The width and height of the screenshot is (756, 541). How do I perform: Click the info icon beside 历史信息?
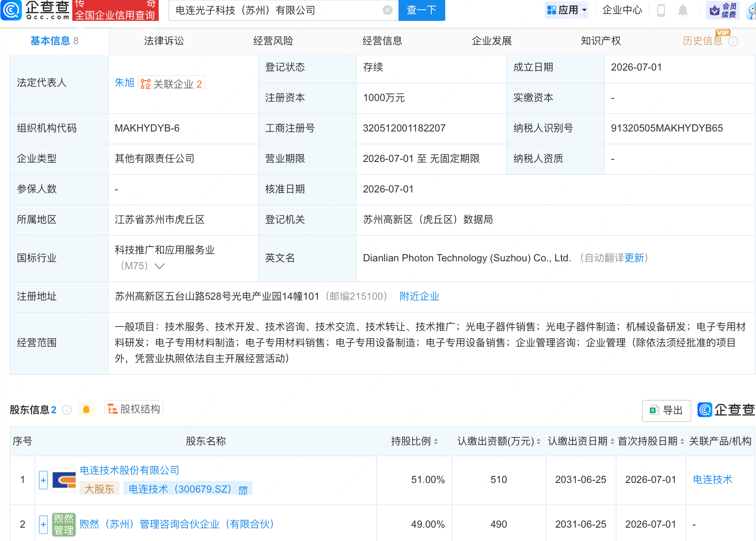[733, 41]
